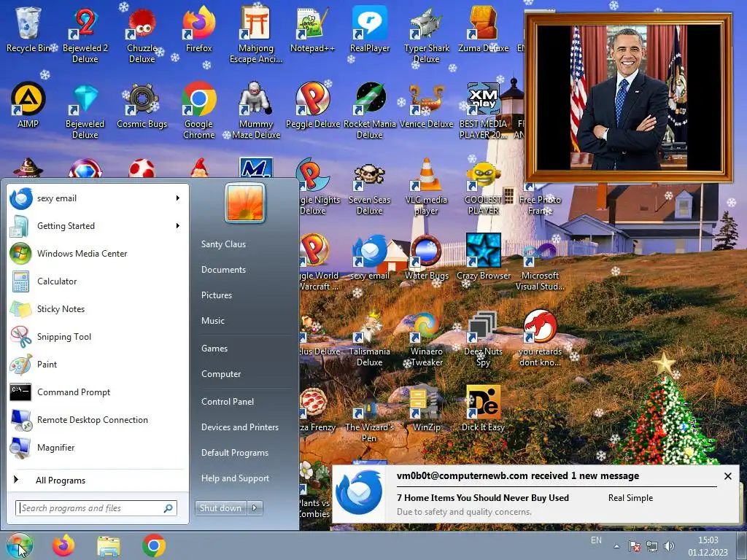The width and height of the screenshot is (747, 560).
Task: Launch Google Chrome desktop shortcut
Action: click(x=198, y=111)
